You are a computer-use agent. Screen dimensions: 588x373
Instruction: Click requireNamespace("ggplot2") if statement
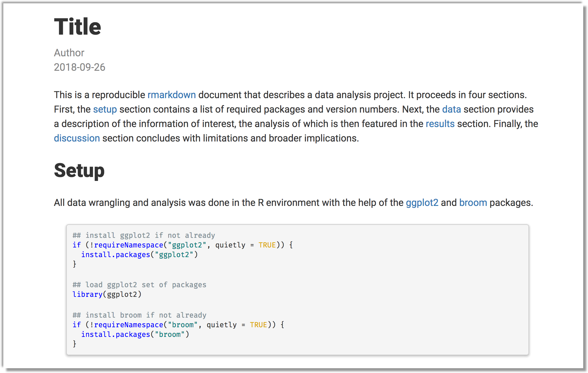click(x=182, y=245)
